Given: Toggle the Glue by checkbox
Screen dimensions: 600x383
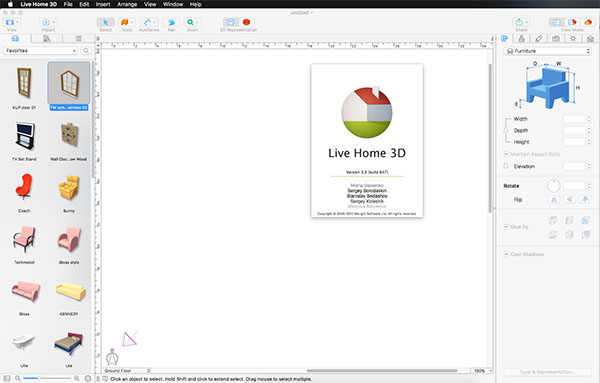Looking at the screenshot, I should point(506,227).
